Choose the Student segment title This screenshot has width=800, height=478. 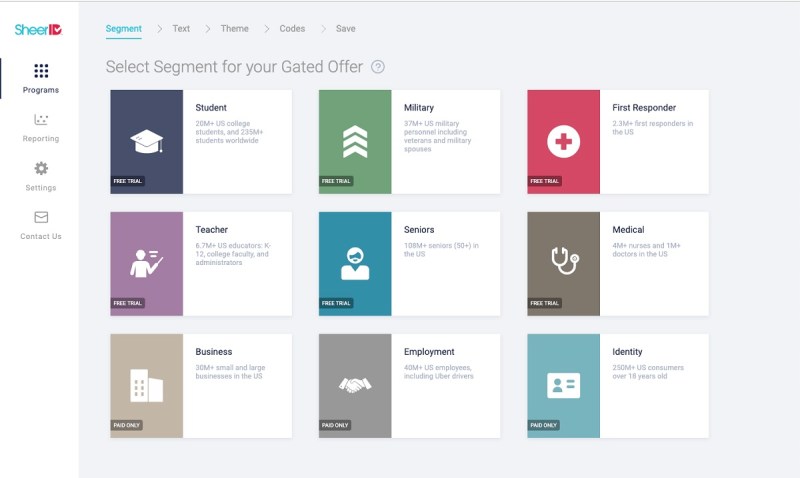211,108
